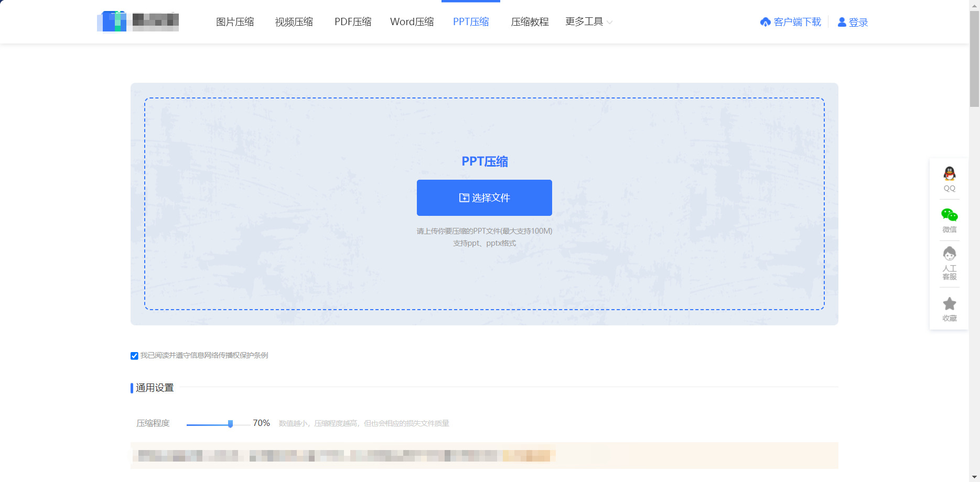Click the blurred notice banner below slider
Image resolution: width=980 pixels, height=482 pixels.
click(x=484, y=455)
